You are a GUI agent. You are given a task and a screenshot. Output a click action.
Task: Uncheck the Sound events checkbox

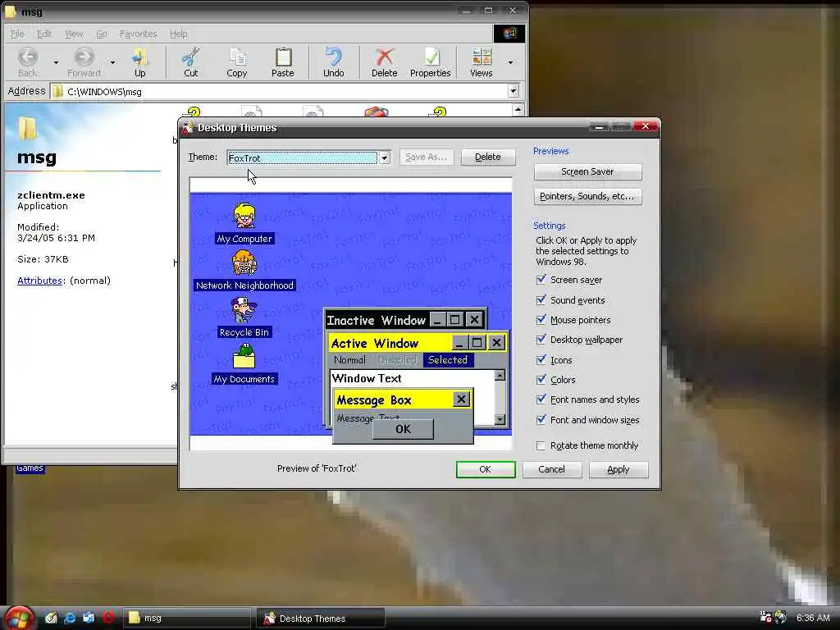coord(541,300)
